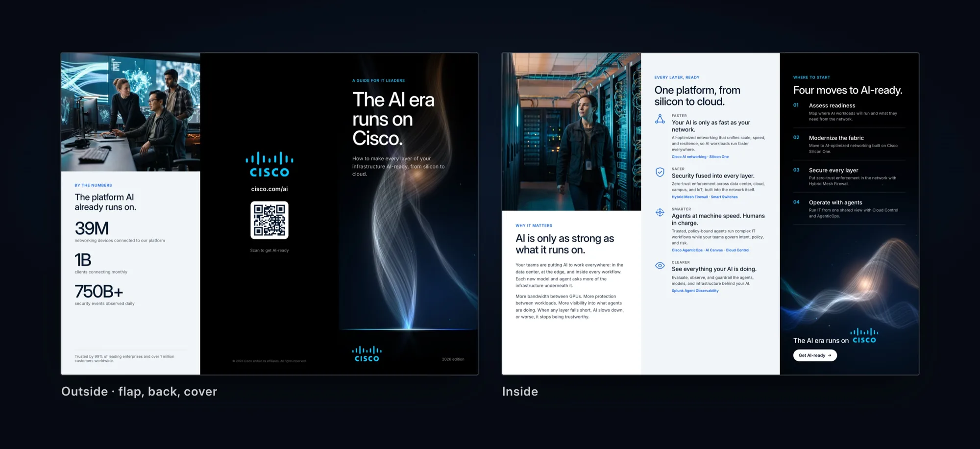Click 'See everything your AI is doing.'
Screen dimensions: 980x449
[714, 269]
